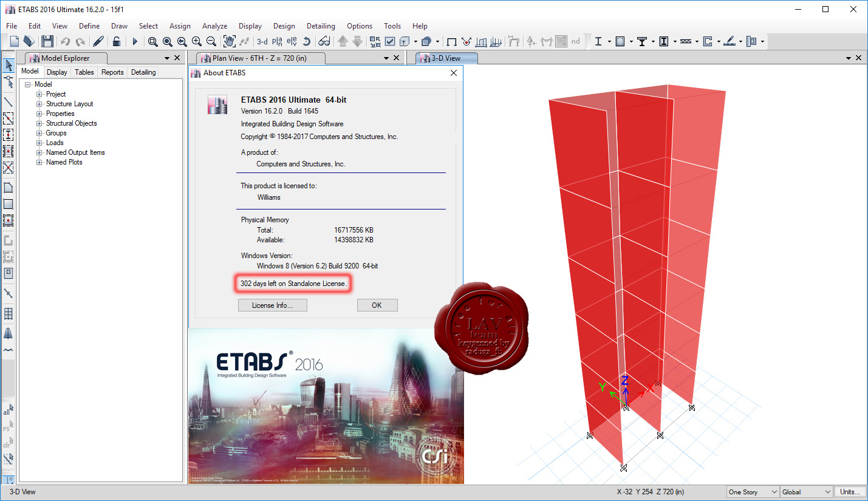This screenshot has height=501, width=868.
Task: Click the Undo arrow icon
Action: tap(65, 41)
